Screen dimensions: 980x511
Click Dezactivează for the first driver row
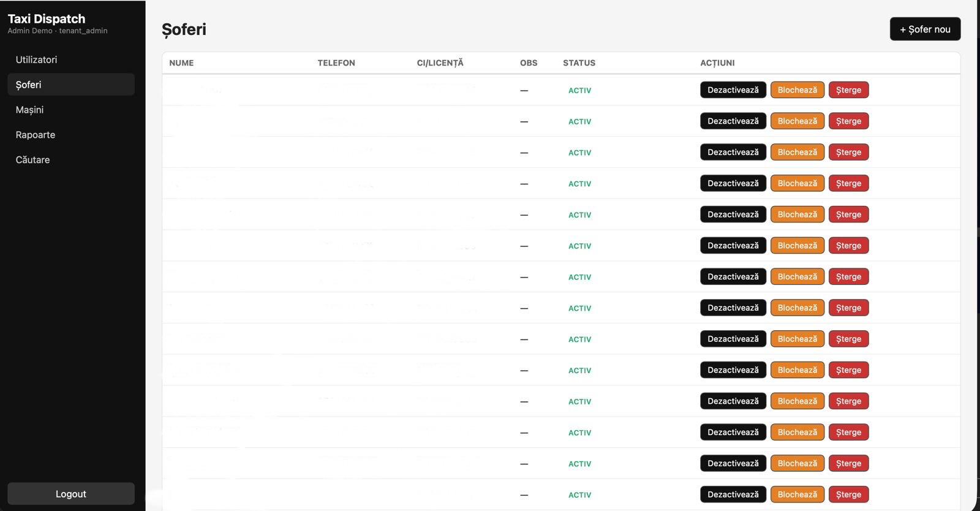pyautogui.click(x=733, y=90)
